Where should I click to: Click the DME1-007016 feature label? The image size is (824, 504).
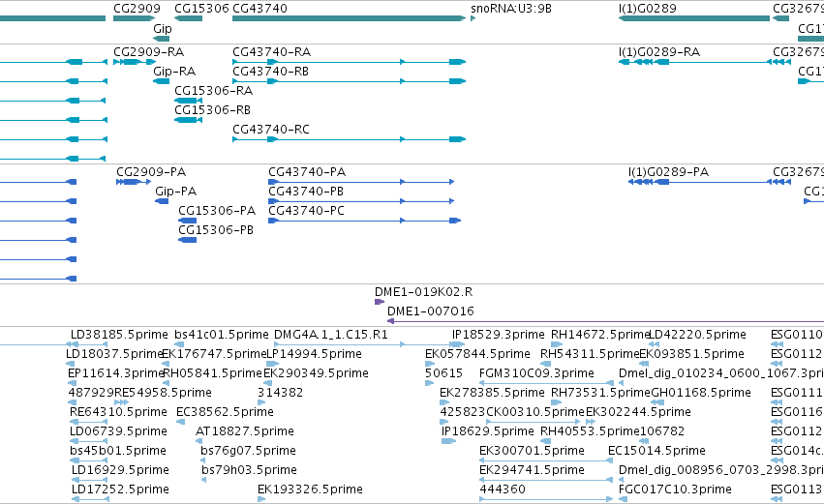[431, 311]
